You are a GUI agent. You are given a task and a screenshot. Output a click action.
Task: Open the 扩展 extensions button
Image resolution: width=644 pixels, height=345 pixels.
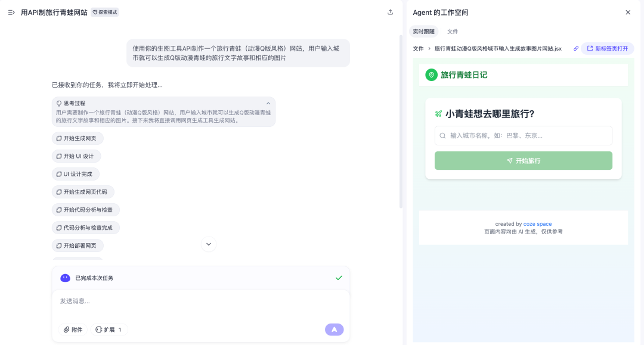(109, 330)
